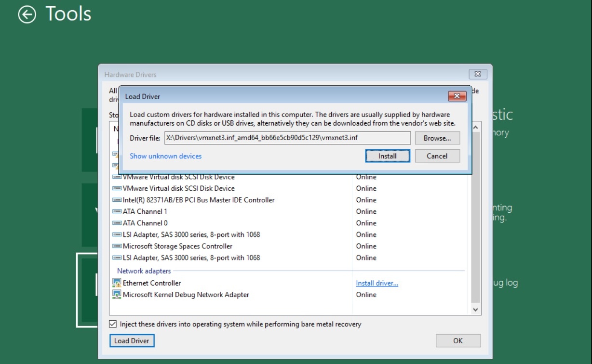Open the Browse... file picker
Image resolution: width=592 pixels, height=364 pixels.
[437, 138]
